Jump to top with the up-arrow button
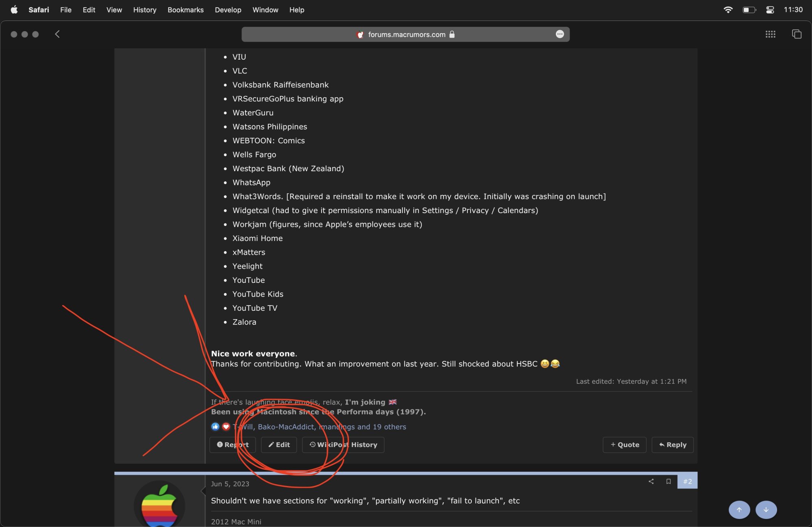812x527 pixels. click(739, 510)
